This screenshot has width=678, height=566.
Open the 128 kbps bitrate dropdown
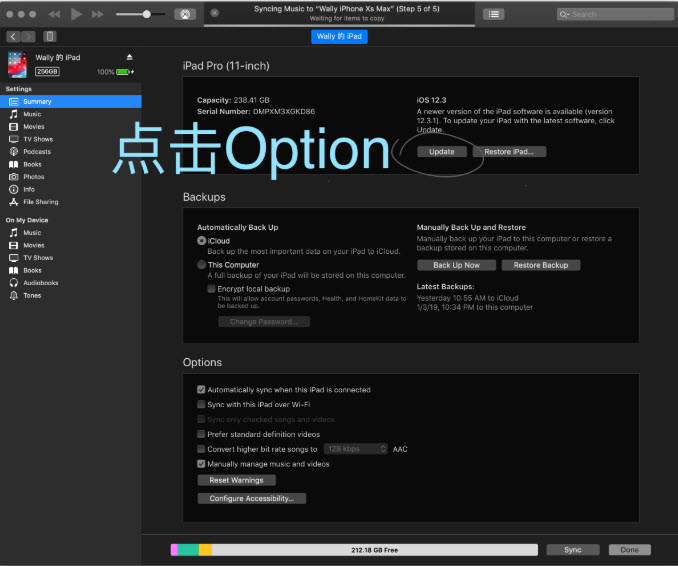click(355, 449)
